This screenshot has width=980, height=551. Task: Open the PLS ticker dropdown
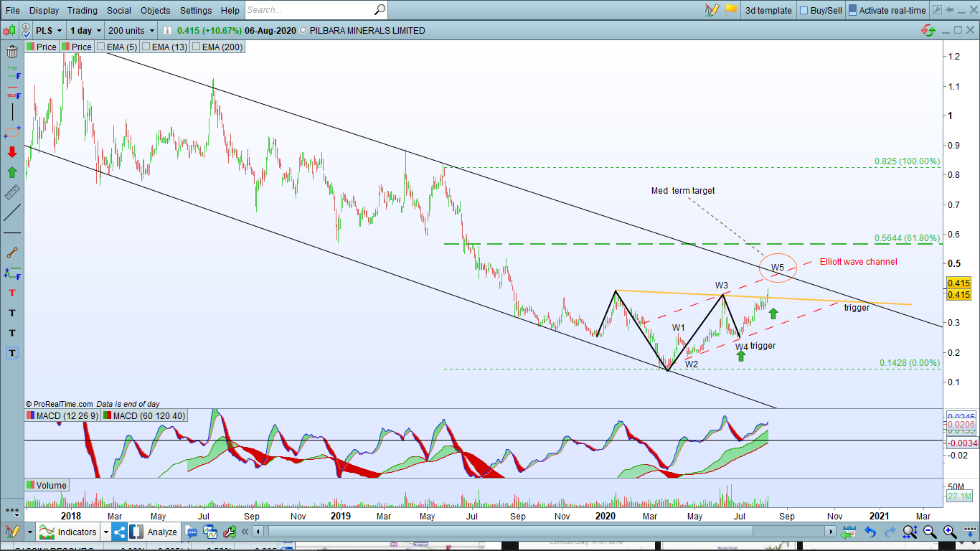pyautogui.click(x=49, y=30)
